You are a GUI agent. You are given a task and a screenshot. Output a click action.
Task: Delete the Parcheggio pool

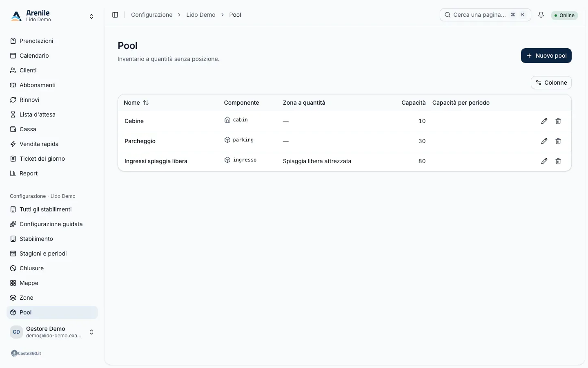coord(558,141)
